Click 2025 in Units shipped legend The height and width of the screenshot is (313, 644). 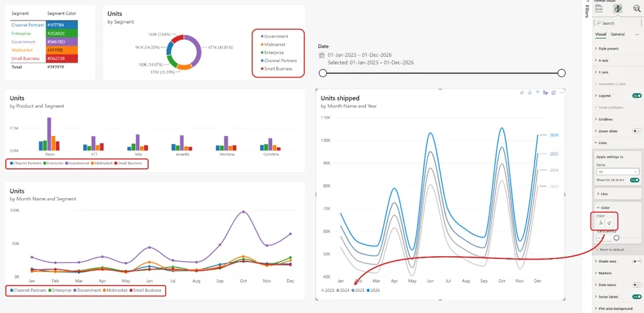point(358,291)
